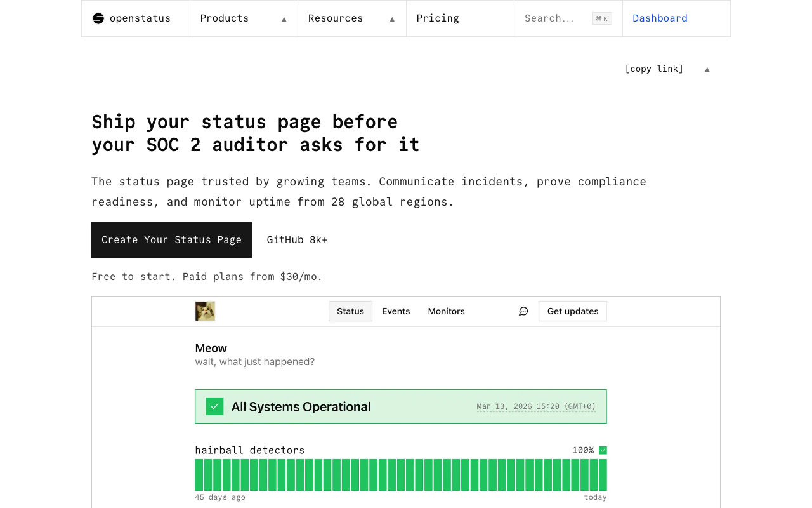Switch to the Events tab
The height and width of the screenshot is (508, 812).
pyautogui.click(x=396, y=311)
